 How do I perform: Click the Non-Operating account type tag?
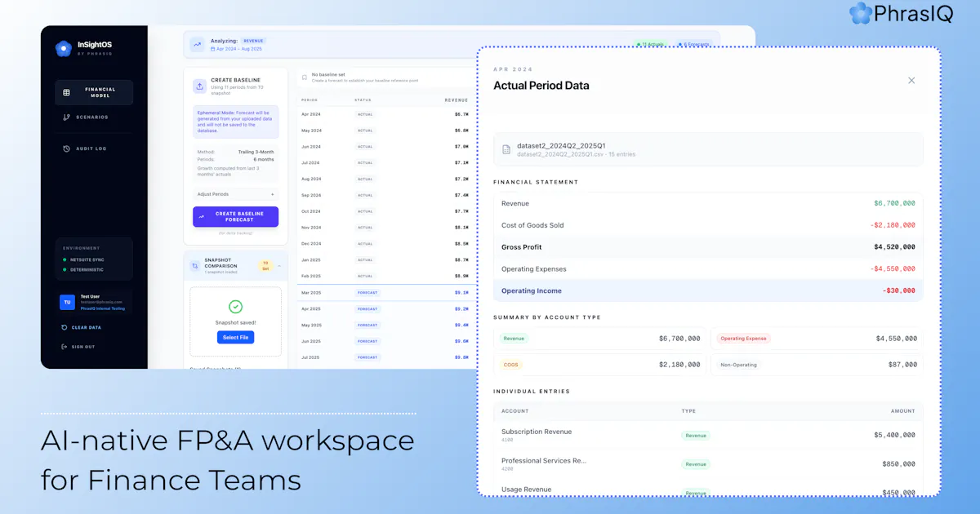click(739, 365)
